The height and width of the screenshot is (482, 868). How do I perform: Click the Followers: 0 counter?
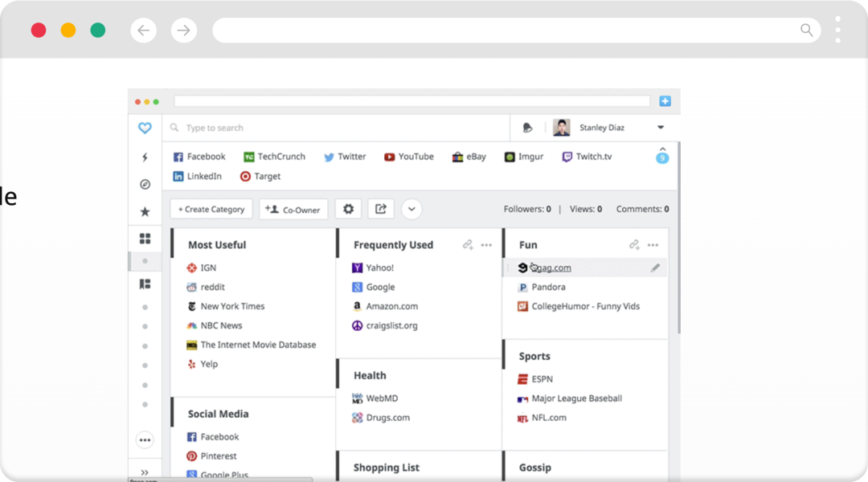527,209
